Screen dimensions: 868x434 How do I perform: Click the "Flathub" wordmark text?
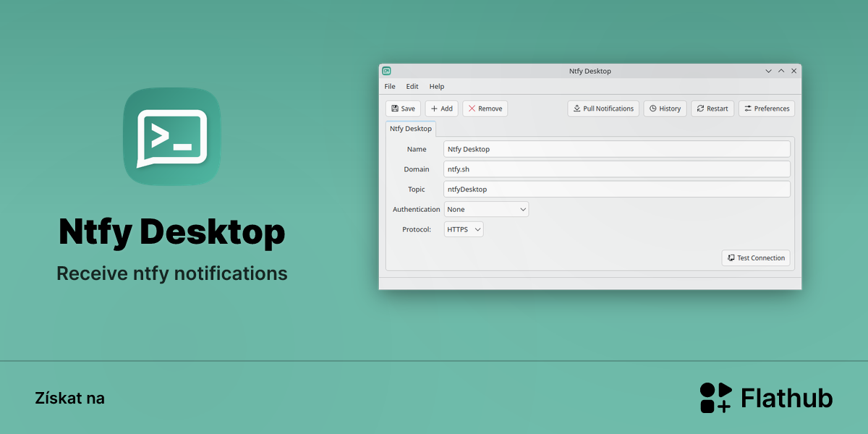click(787, 398)
